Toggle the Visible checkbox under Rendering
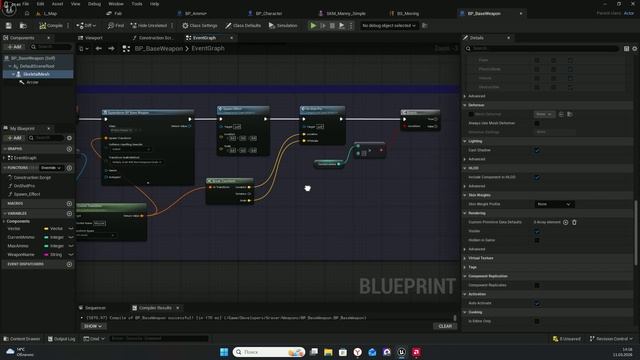 tap(537, 231)
